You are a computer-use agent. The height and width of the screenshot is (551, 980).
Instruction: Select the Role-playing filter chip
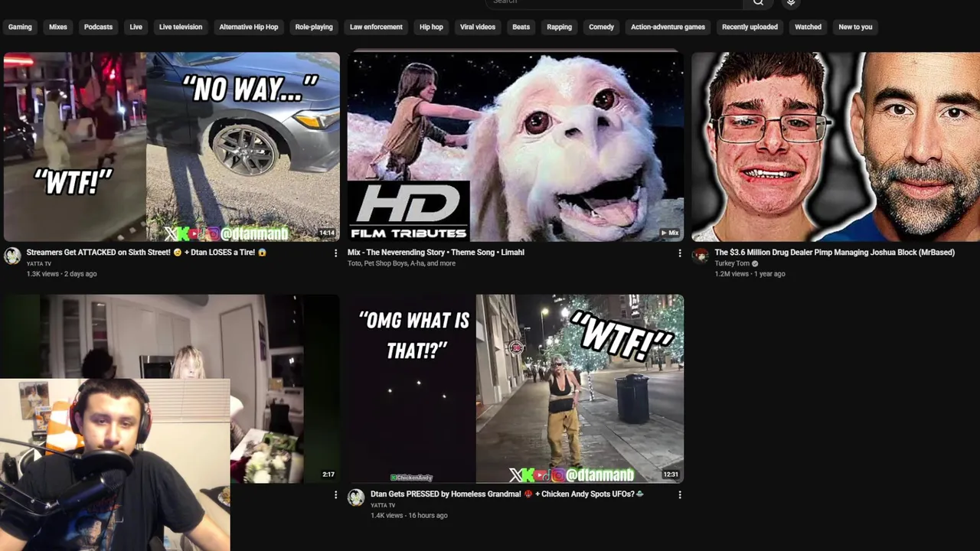[x=314, y=27]
